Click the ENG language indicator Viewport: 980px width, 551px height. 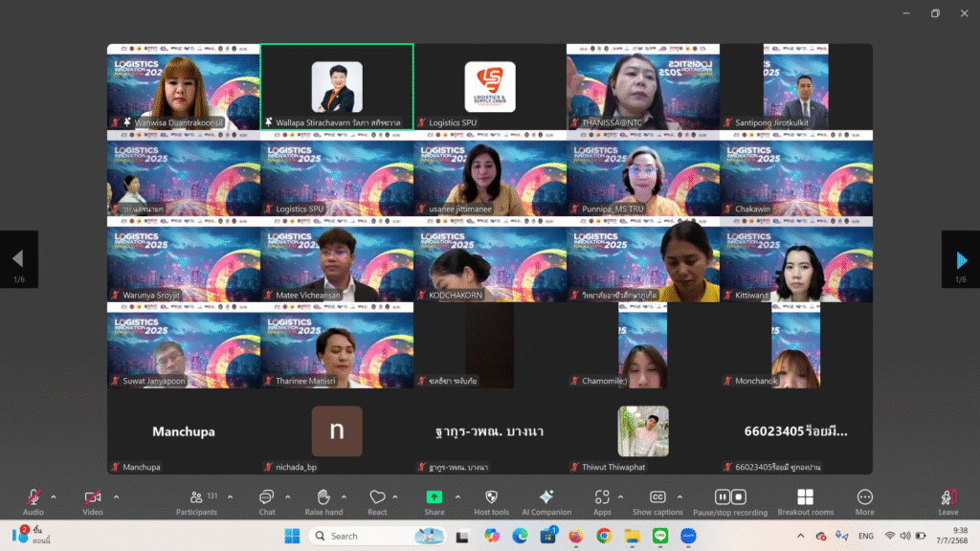tap(865, 536)
